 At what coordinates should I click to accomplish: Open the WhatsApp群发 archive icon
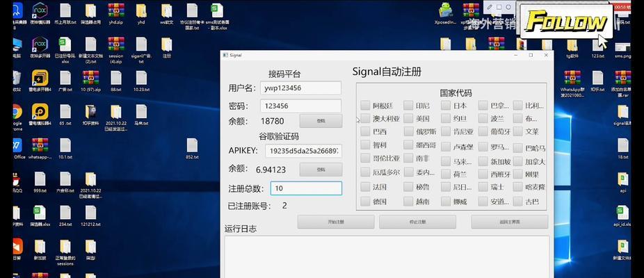pos(572,84)
